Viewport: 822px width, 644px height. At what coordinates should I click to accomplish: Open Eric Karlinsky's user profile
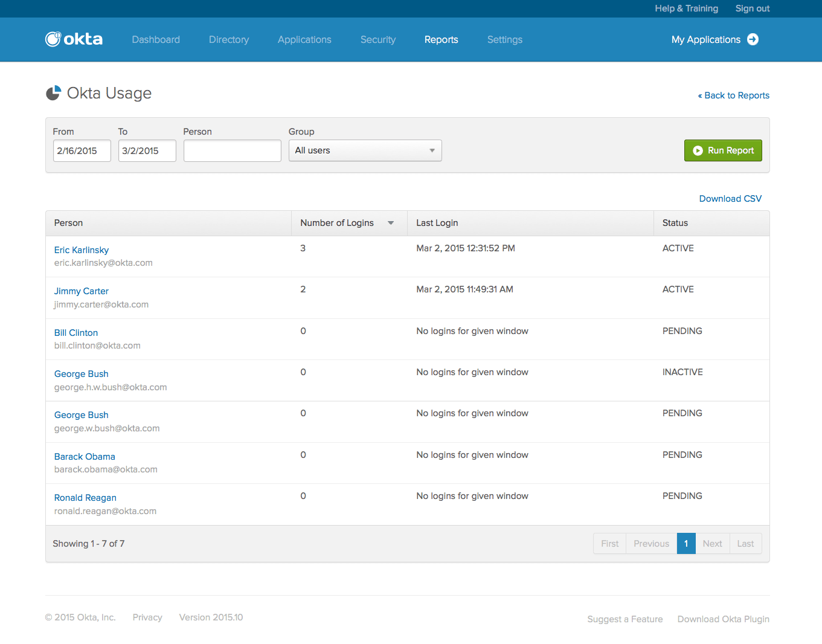click(82, 250)
